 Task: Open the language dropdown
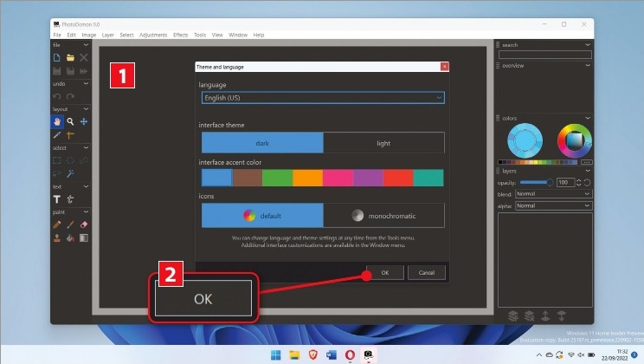coord(321,98)
